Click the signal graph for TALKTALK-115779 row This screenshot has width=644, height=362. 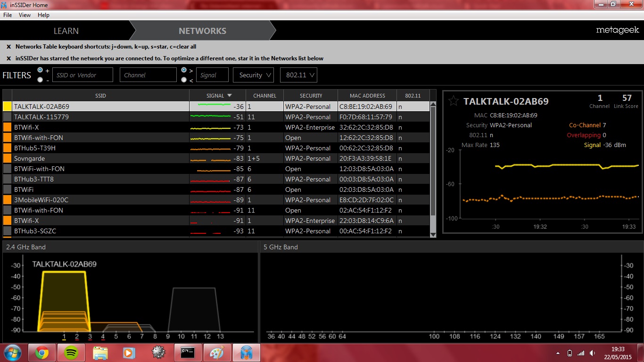(210, 116)
